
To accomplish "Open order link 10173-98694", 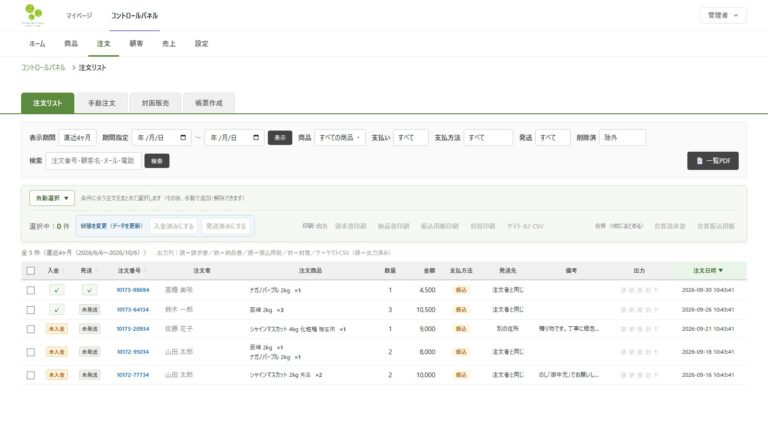I will point(133,290).
